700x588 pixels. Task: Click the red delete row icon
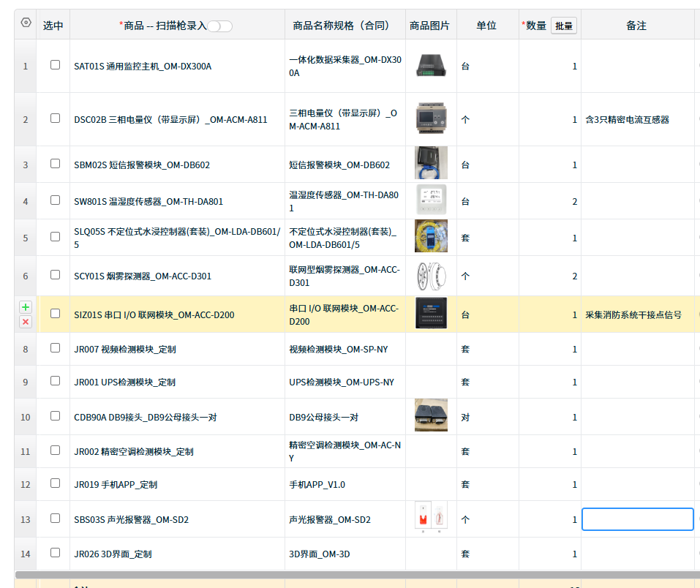click(x=26, y=322)
